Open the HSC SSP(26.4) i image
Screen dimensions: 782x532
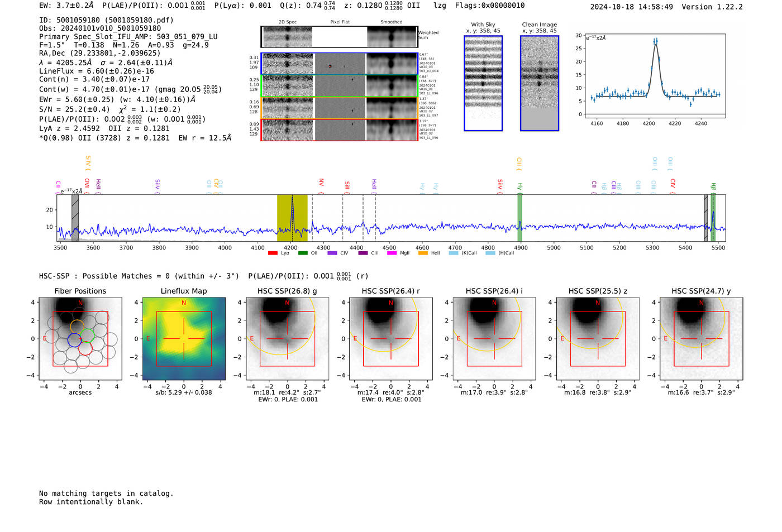point(494,338)
